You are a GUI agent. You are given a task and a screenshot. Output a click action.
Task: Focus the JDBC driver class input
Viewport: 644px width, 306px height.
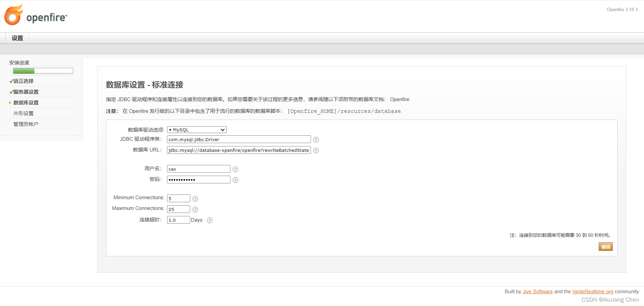tap(239, 139)
